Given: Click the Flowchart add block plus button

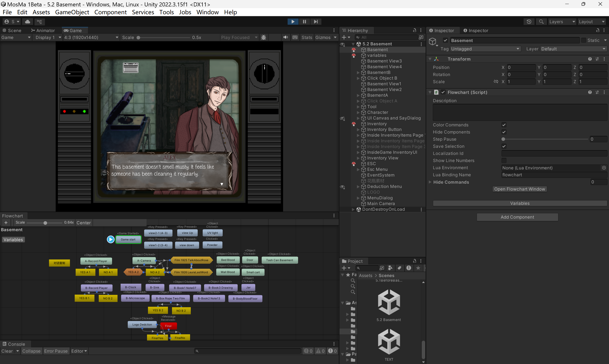Looking at the screenshot, I should click(x=6, y=222).
